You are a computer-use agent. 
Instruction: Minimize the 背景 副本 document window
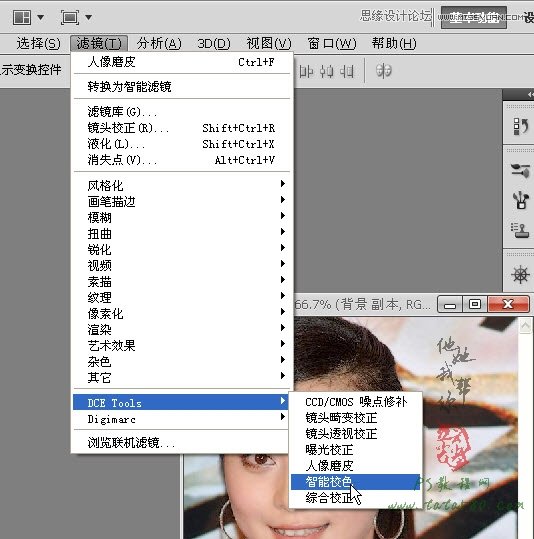click(450, 304)
